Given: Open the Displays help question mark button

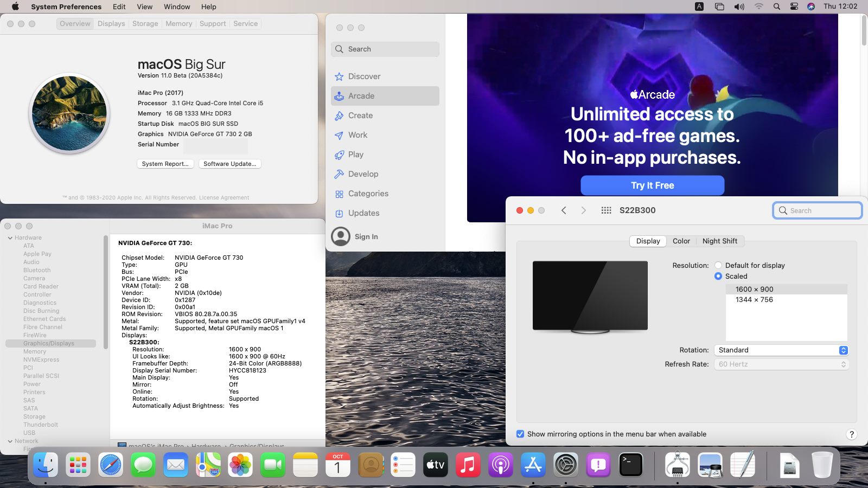Looking at the screenshot, I should click(851, 434).
